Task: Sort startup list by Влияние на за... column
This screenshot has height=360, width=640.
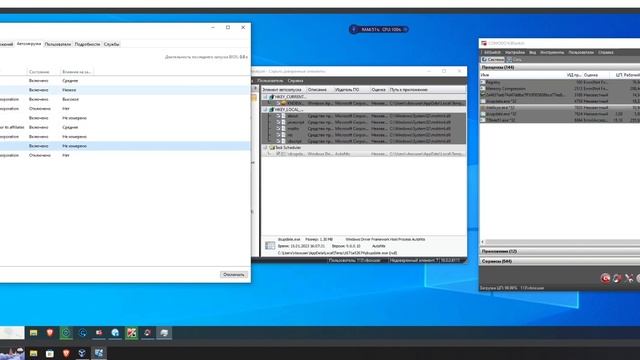Action: pyautogui.click(x=76, y=72)
